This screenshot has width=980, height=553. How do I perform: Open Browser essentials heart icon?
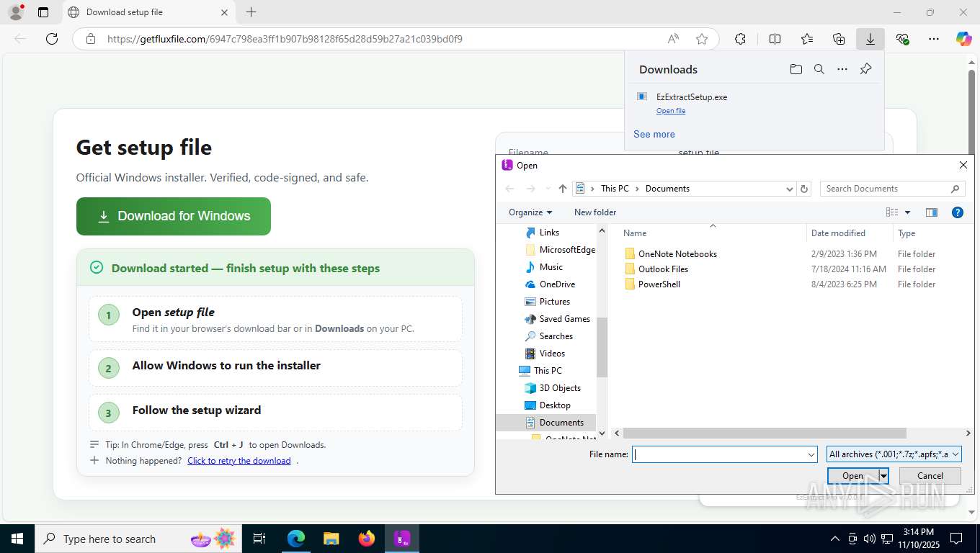902,39
